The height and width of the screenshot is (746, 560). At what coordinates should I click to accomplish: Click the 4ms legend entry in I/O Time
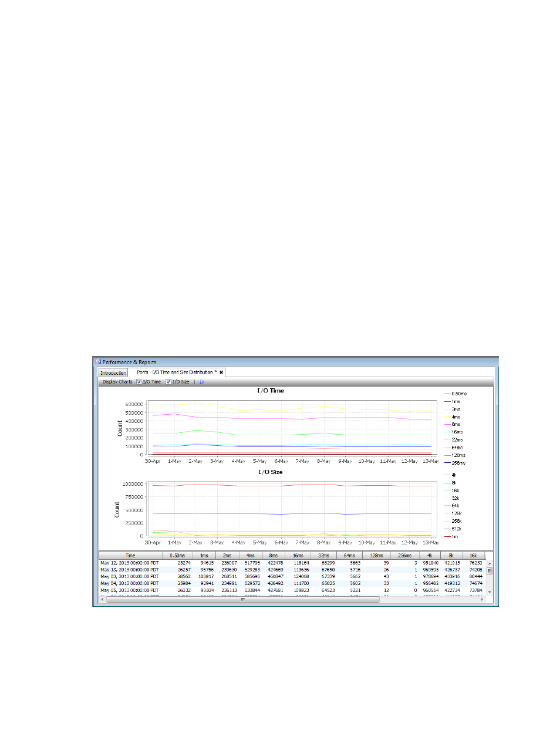tap(453, 417)
